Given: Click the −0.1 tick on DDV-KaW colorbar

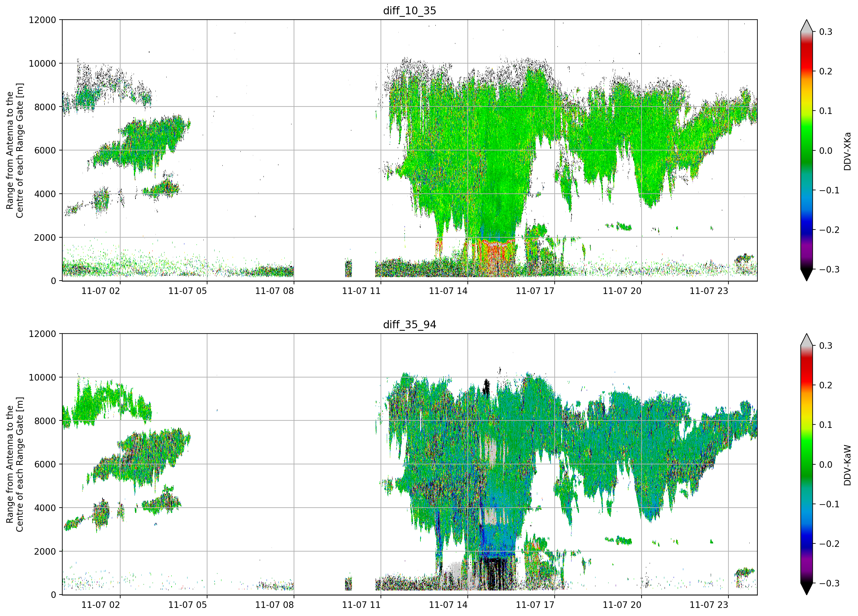Looking at the screenshot, I should pyautogui.click(x=829, y=505).
